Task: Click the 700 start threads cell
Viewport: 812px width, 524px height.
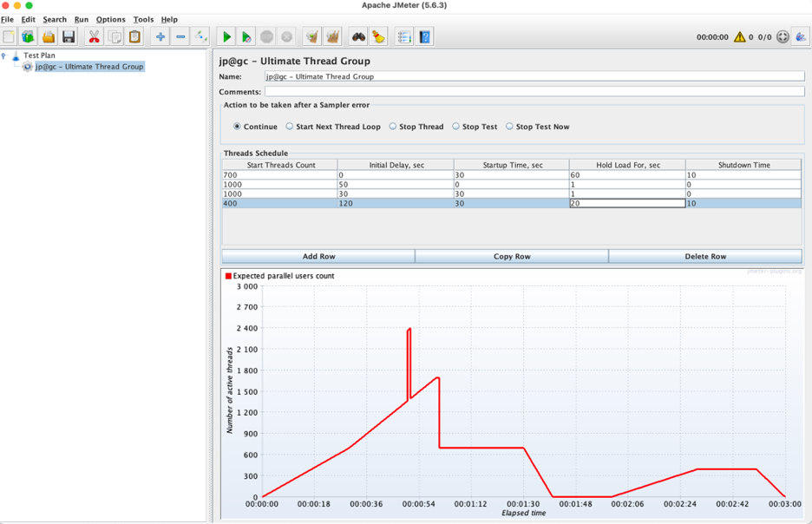Action: coord(280,175)
